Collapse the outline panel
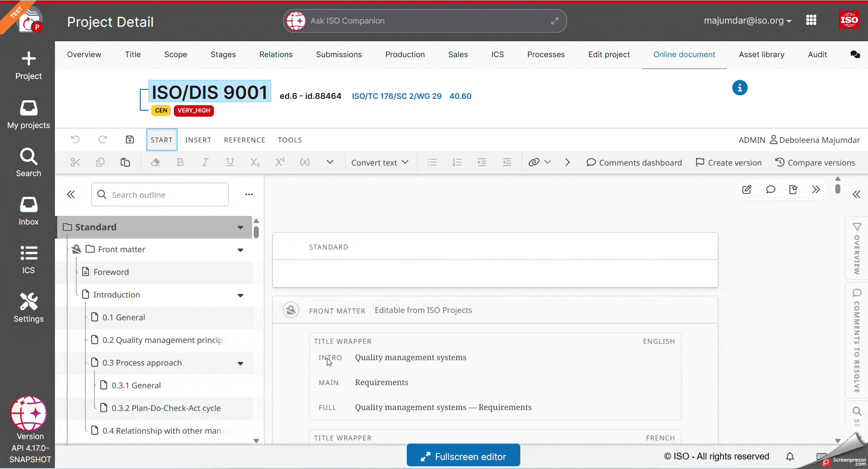 tap(71, 195)
